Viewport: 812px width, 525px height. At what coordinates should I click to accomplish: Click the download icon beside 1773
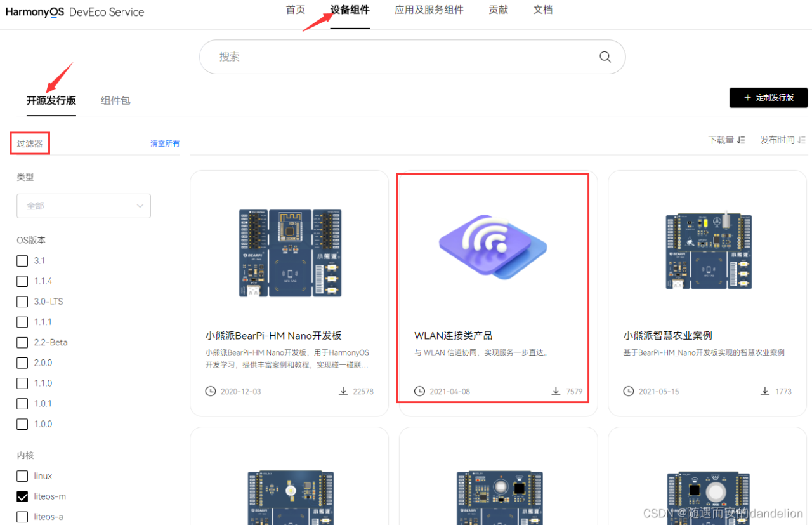(x=765, y=391)
